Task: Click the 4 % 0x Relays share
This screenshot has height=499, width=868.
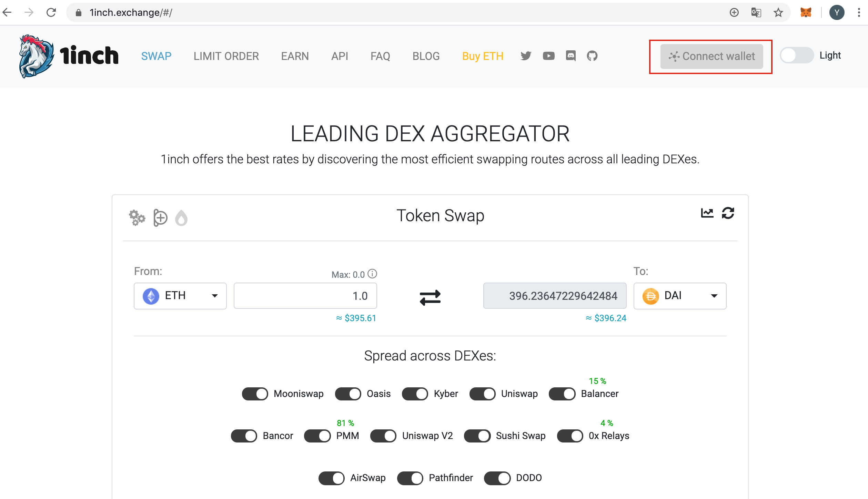Action: (x=607, y=423)
